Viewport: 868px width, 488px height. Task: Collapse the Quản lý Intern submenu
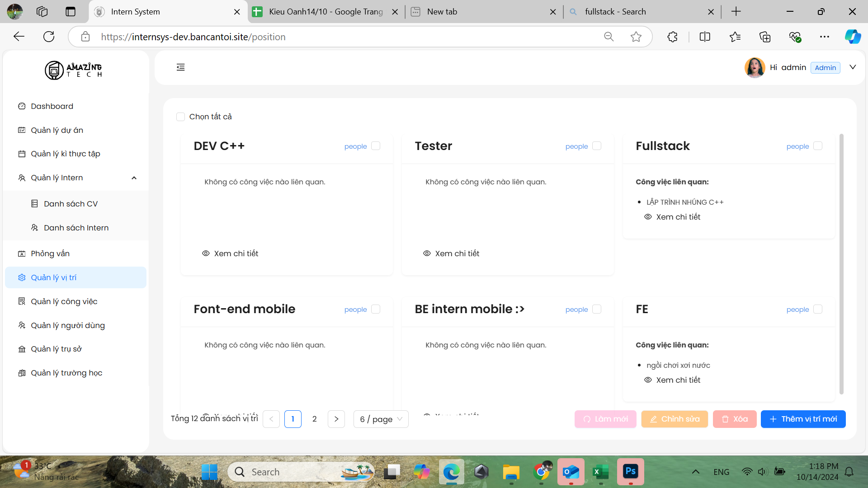tap(134, 178)
